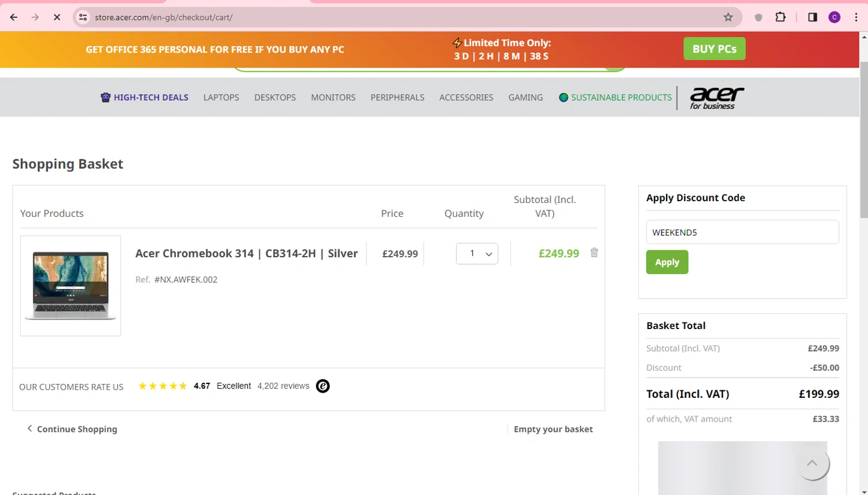
Task: Open Gaming menu
Action: pos(525,97)
